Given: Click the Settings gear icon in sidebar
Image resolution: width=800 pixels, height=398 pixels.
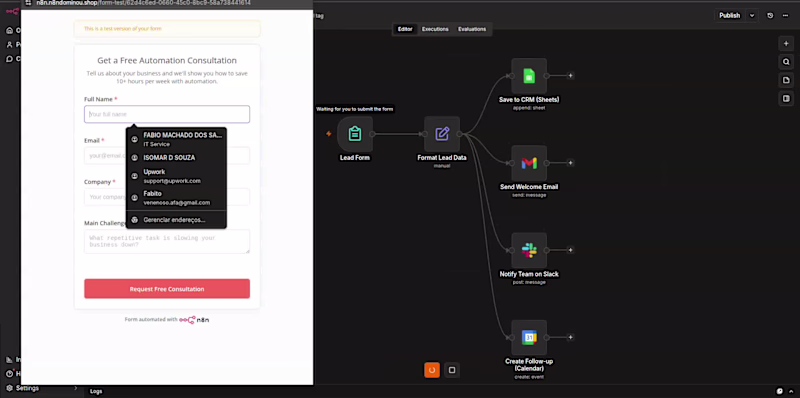Looking at the screenshot, I should click(9, 388).
